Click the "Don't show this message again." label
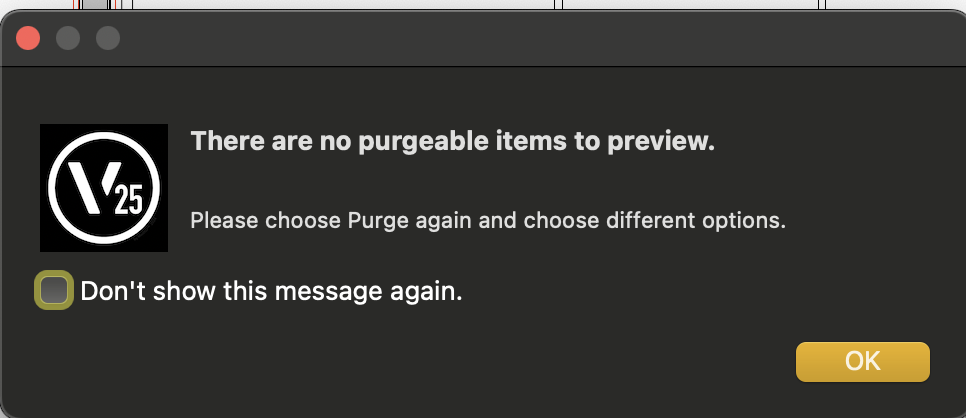The image size is (966, 418). 271,292
